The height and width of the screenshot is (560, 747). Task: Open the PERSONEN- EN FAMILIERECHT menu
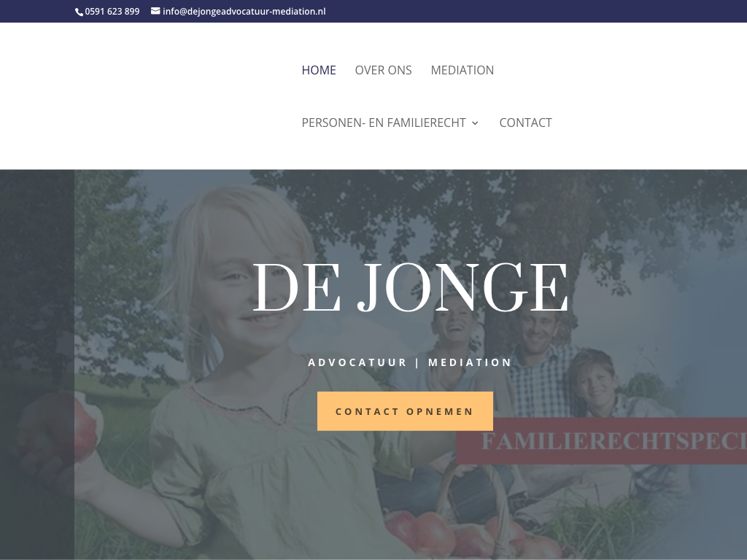pyautogui.click(x=384, y=122)
